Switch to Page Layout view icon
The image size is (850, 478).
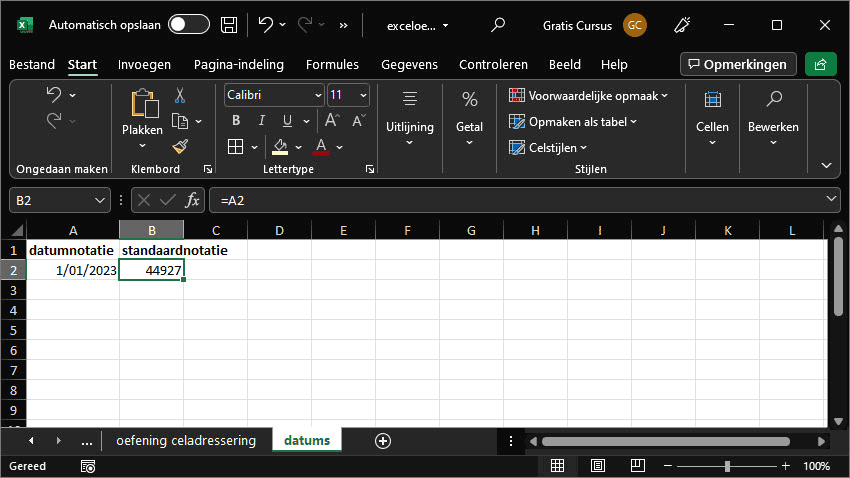(597, 466)
